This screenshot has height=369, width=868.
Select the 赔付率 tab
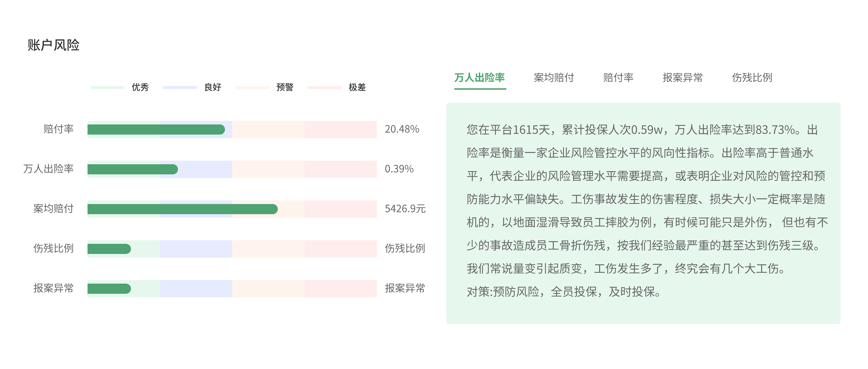pos(618,77)
